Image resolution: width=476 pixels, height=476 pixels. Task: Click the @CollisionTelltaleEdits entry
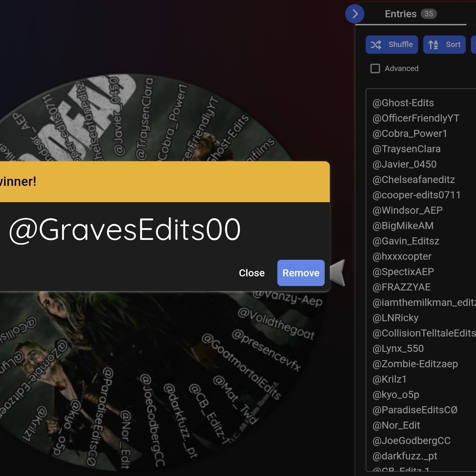(424, 333)
